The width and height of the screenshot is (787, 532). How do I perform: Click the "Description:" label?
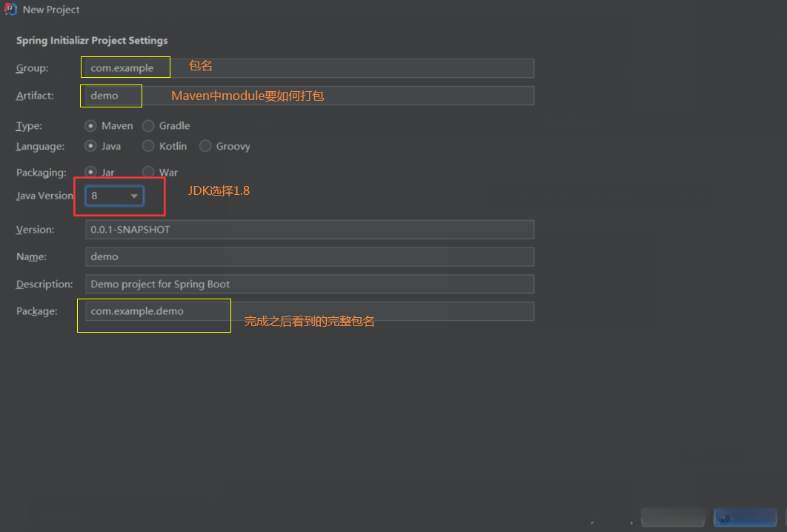(44, 284)
